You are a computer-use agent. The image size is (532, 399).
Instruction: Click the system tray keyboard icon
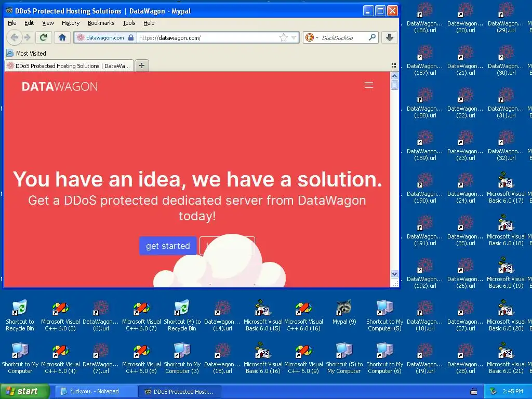(474, 392)
